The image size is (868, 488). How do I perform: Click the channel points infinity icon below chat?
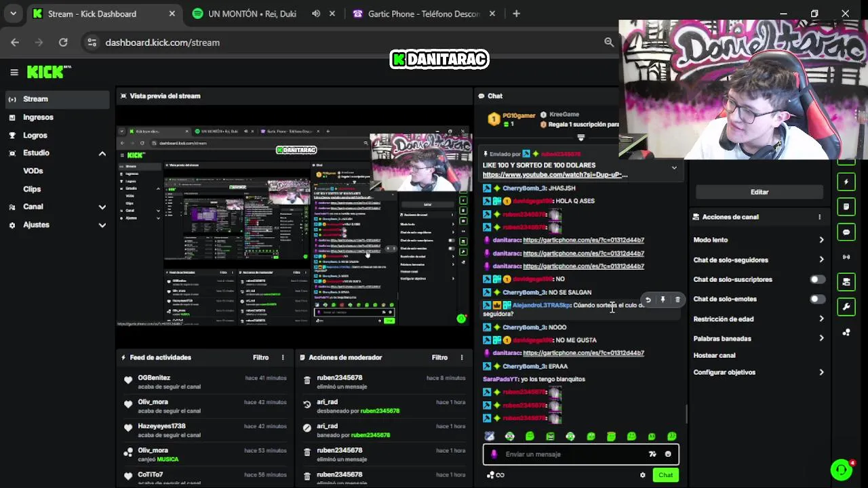pos(496,475)
